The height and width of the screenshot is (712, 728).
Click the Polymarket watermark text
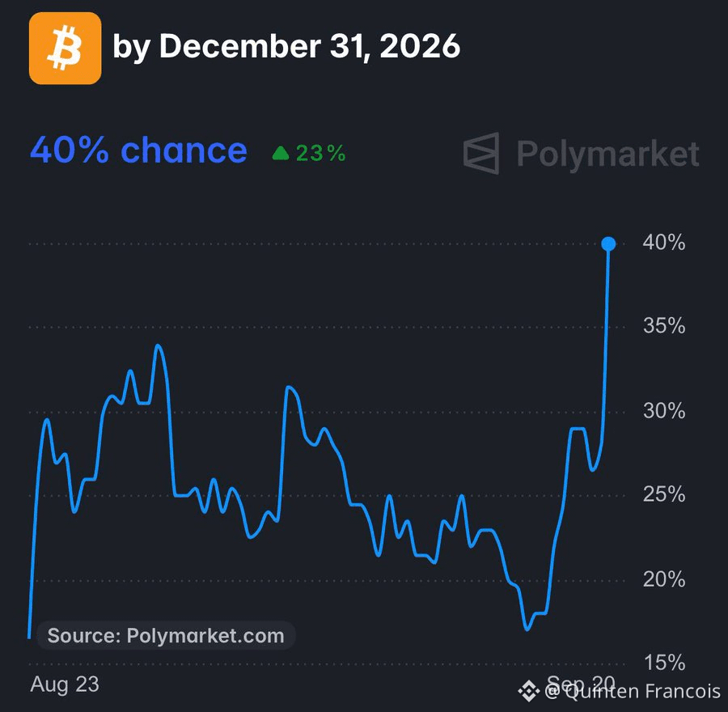click(608, 155)
